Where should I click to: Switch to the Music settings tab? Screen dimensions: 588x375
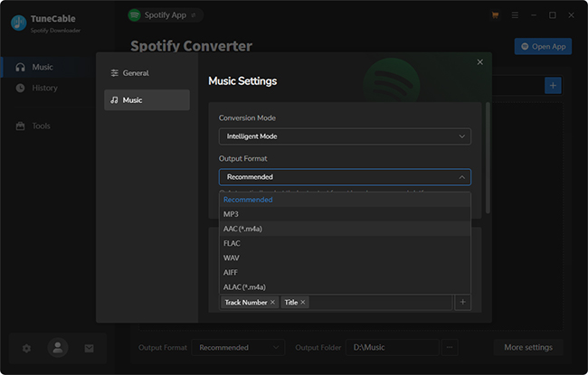(147, 100)
